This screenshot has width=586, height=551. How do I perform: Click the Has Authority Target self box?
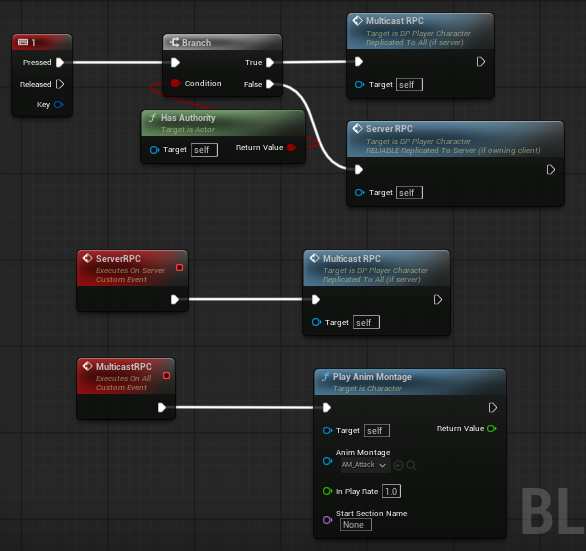(204, 150)
